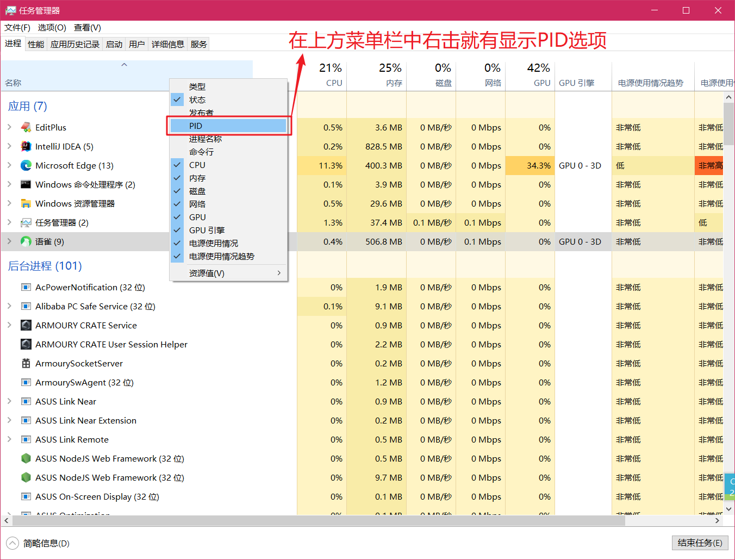Click the ArmourySocketServer icon
The height and width of the screenshot is (560, 735).
[26, 363]
